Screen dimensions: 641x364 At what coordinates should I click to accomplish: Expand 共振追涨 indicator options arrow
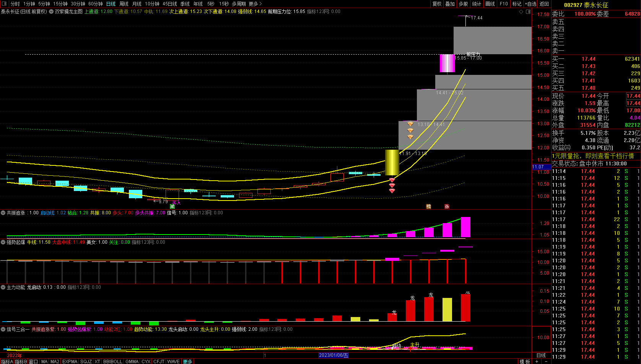[3, 213]
